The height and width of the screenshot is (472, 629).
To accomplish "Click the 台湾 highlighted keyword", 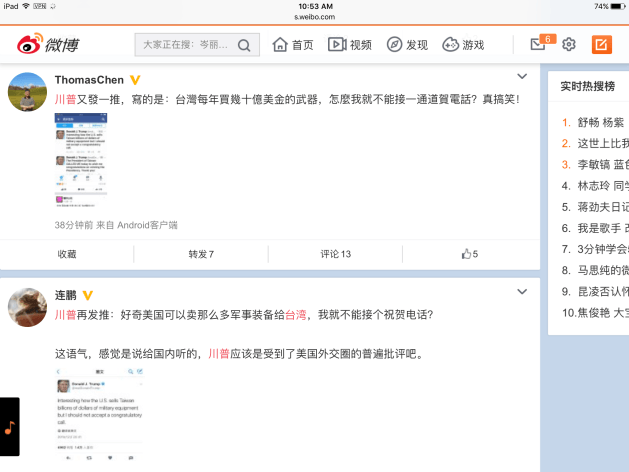I will [296, 315].
